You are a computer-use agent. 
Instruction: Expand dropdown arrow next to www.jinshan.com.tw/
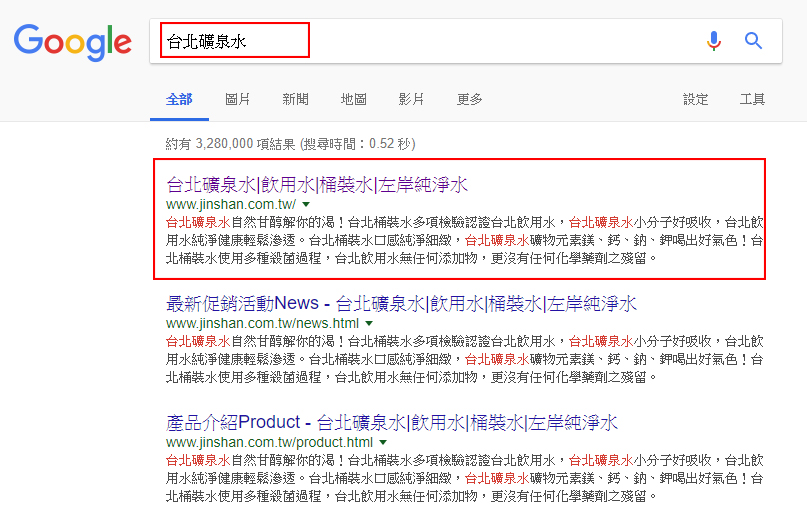[x=306, y=204]
